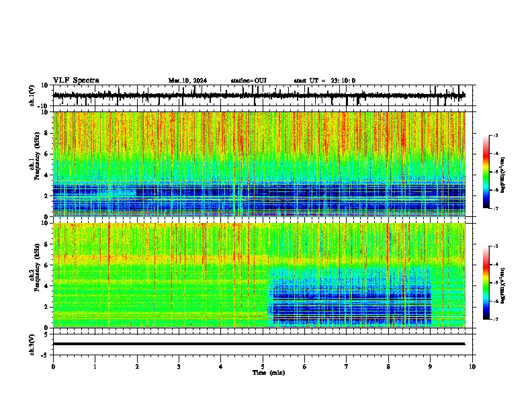The height and width of the screenshot is (411, 532).
Task: Click the 'Time (min)' axis label
Action: [x=269, y=373]
